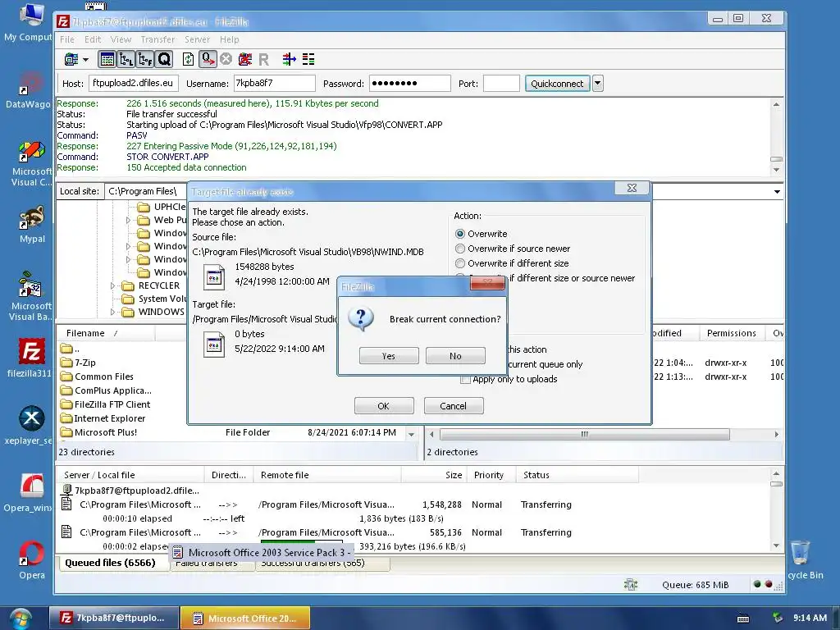Open the Help menu
Screen dimensions: 840x630
(230, 39)
